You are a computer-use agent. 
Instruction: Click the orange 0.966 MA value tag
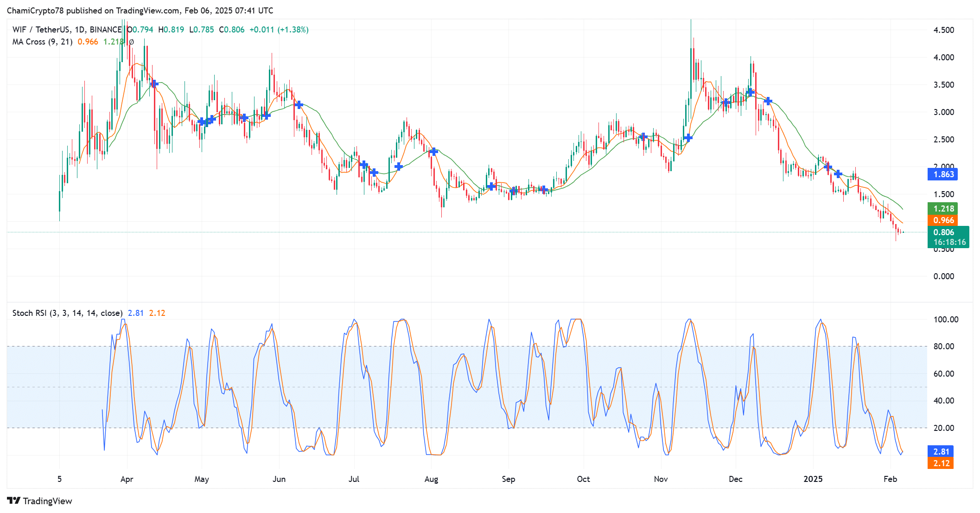tap(942, 220)
